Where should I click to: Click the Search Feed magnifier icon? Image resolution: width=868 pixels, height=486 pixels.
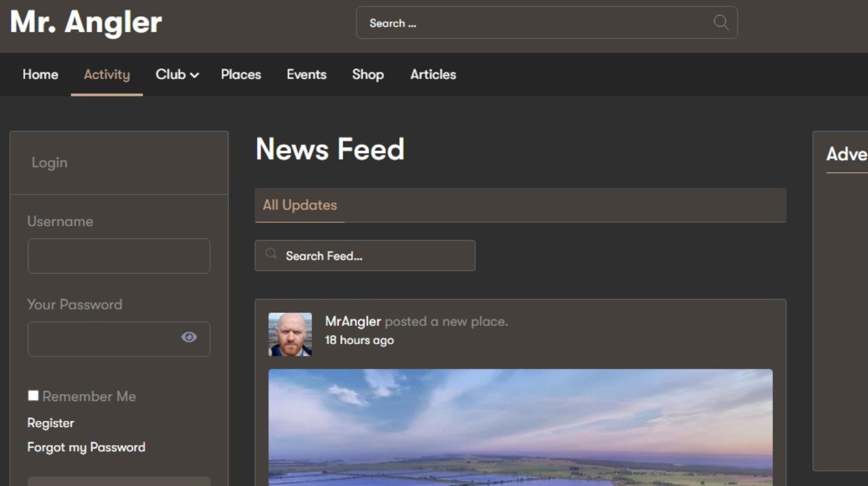point(271,254)
